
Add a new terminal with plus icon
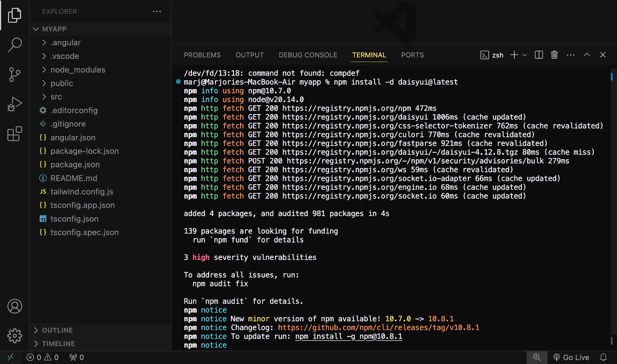[x=514, y=55]
